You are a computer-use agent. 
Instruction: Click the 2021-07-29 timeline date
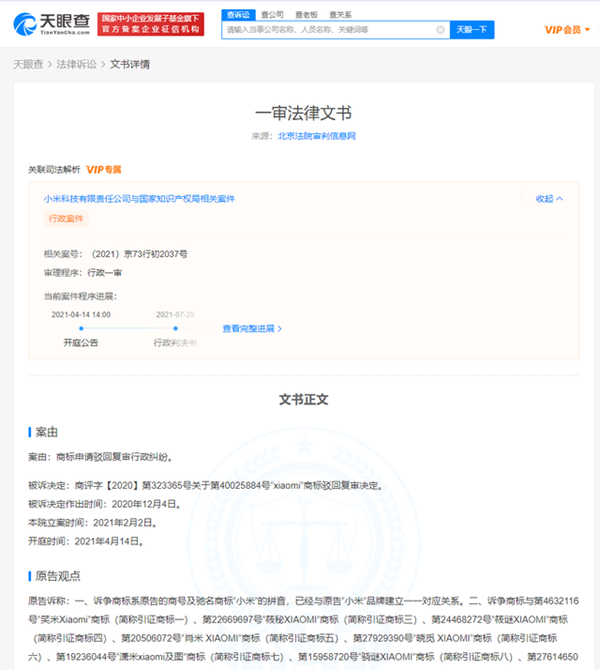click(175, 314)
